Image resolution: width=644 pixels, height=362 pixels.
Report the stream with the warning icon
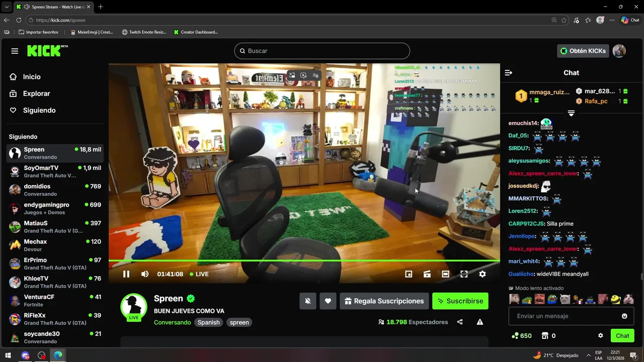click(480, 322)
